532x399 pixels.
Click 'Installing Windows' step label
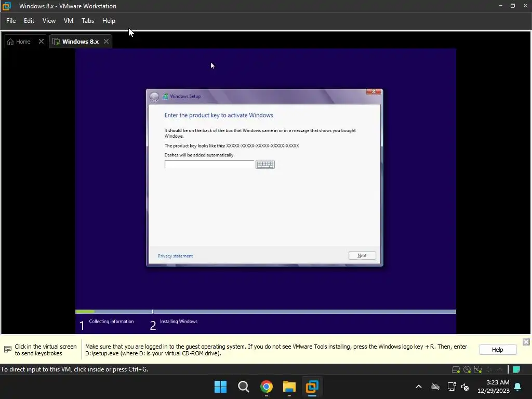pyautogui.click(x=179, y=321)
